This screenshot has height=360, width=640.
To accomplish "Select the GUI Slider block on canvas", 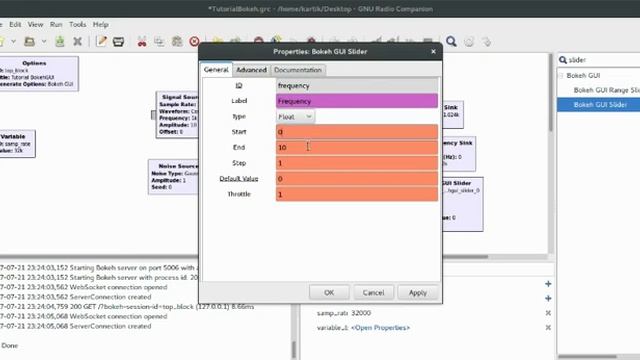I will [x=463, y=204].
